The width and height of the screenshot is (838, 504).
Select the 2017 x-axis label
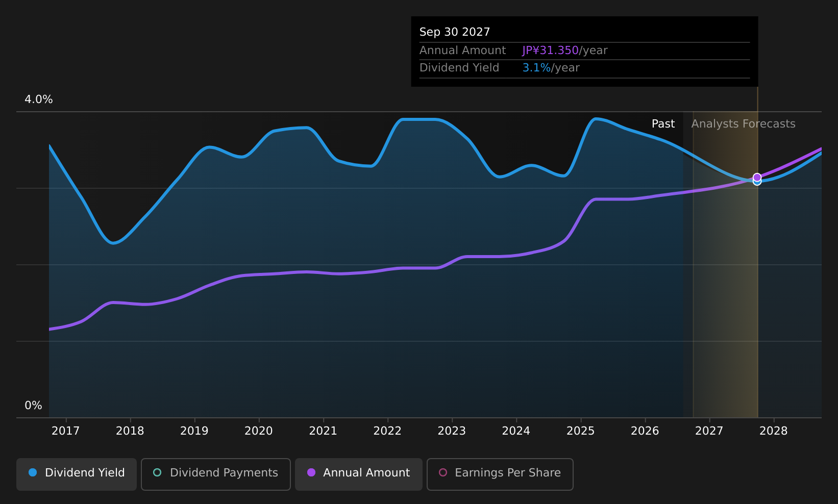pyautogui.click(x=66, y=431)
